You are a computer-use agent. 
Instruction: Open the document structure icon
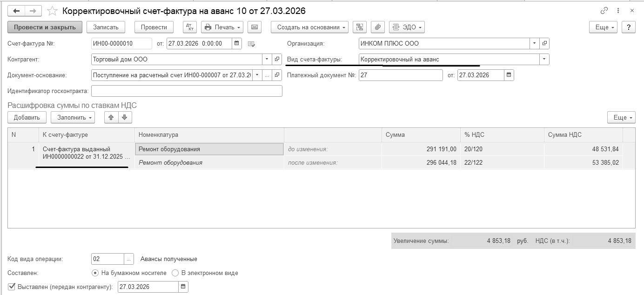click(359, 27)
